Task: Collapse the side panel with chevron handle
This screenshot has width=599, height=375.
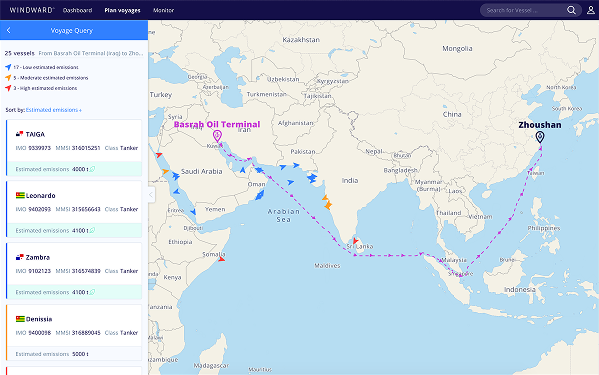Action: coord(151,195)
